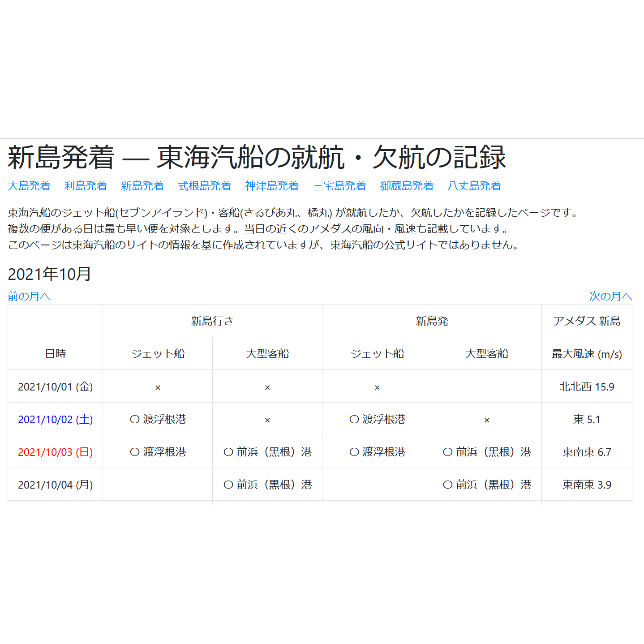Open the 八丈島発着 page link
This screenshot has height=644, width=644.
(474, 186)
